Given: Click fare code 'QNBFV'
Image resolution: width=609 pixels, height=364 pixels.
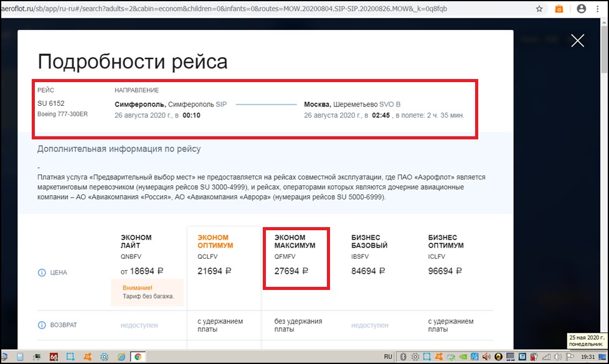Looking at the screenshot, I should [131, 256].
